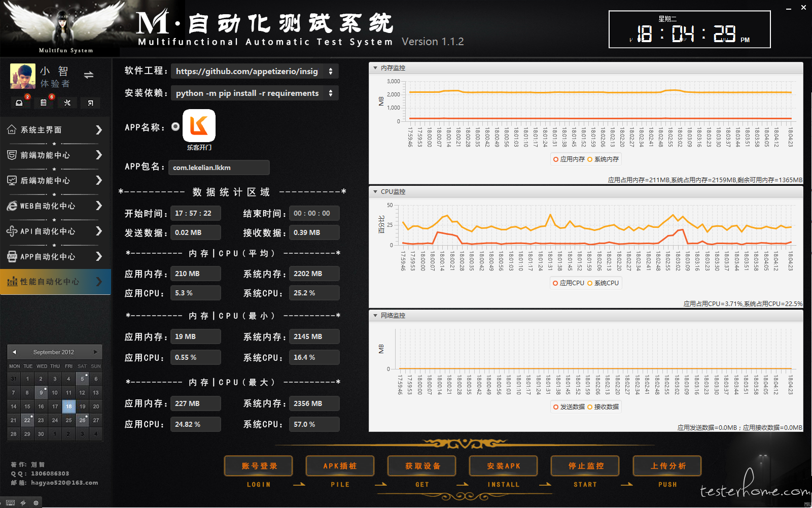Open the 系统主界面 menu item
812x508 pixels.
(55, 130)
